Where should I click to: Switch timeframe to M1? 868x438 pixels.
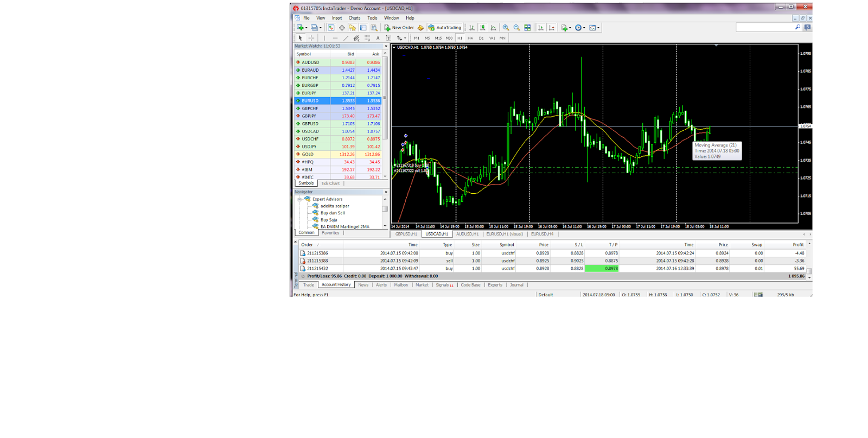coord(417,38)
